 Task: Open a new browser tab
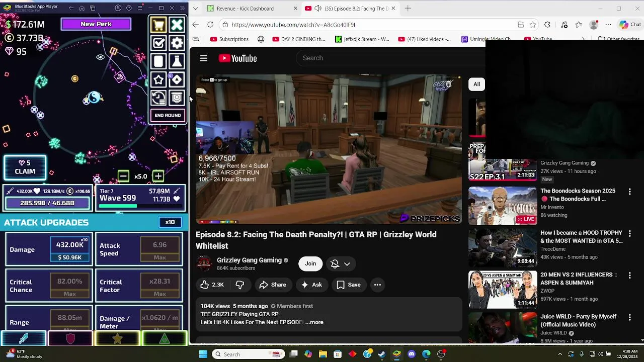tap(408, 8)
